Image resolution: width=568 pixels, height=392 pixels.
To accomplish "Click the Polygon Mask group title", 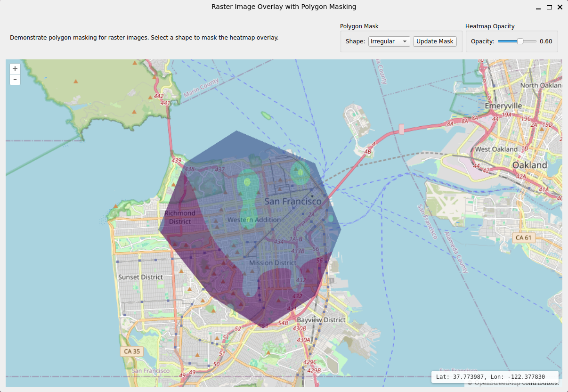I will pos(359,26).
